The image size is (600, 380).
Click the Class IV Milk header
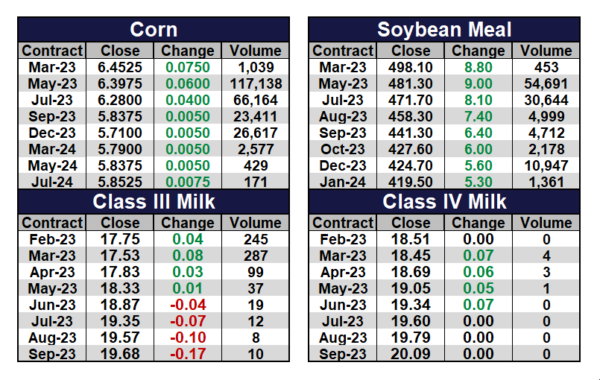pos(444,201)
